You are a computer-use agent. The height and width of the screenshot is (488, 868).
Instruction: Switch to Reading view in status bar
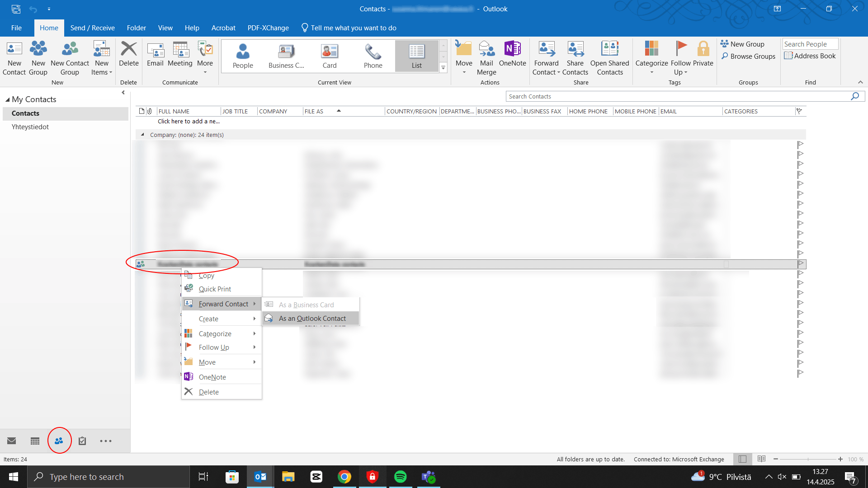[761, 459]
